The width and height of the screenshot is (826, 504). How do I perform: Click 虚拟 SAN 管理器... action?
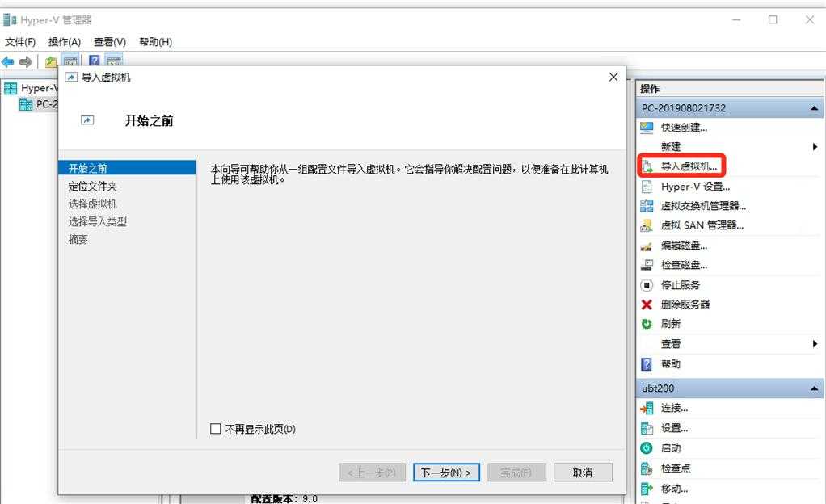702,225
